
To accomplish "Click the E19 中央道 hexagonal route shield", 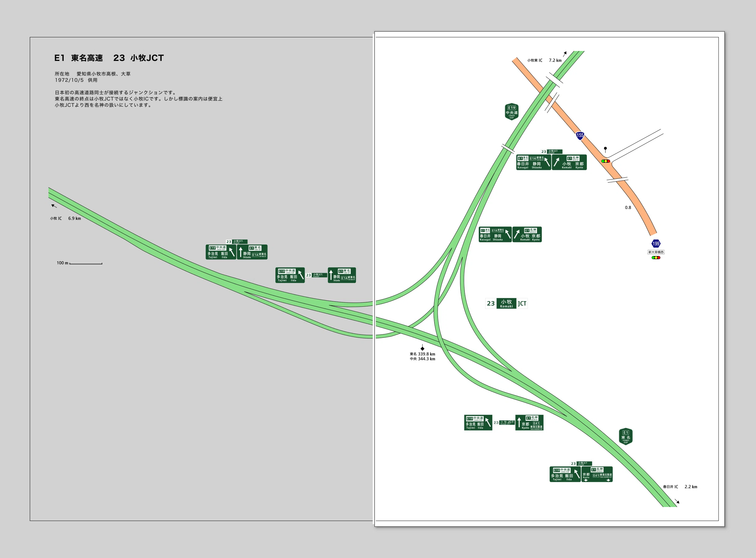I will (x=512, y=111).
